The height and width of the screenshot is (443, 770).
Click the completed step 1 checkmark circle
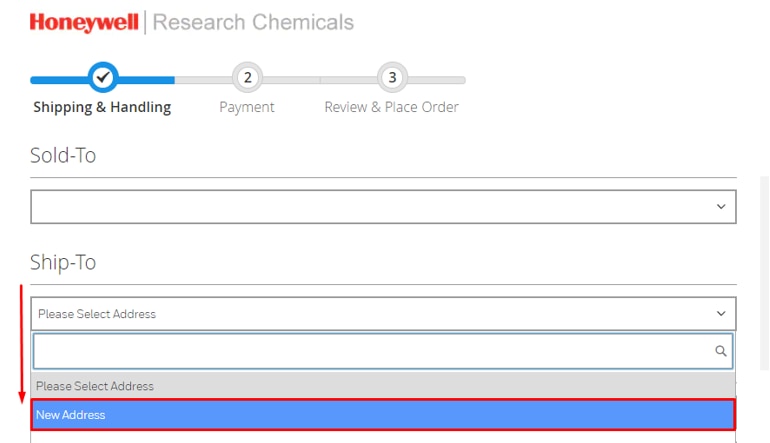pyautogui.click(x=103, y=77)
